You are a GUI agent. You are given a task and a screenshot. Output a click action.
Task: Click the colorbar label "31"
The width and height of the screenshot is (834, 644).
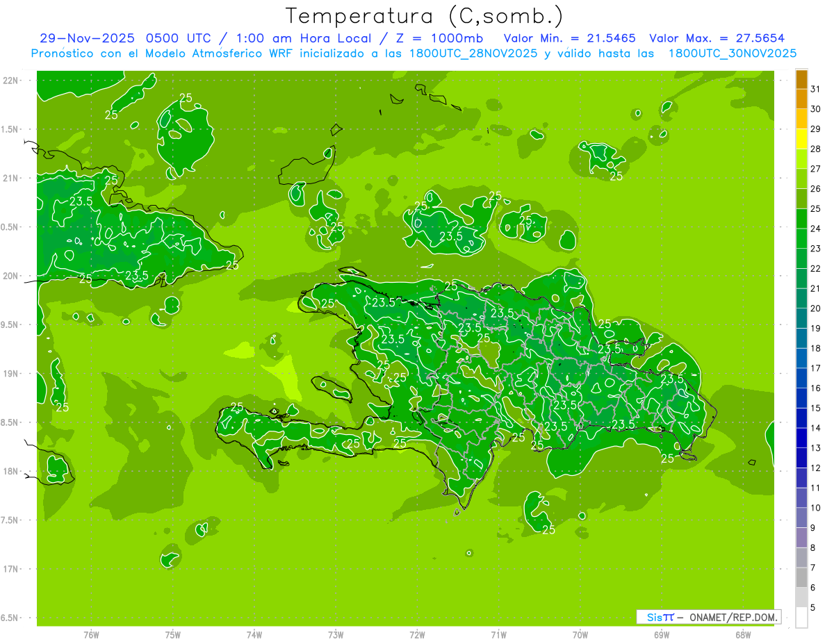[816, 88]
